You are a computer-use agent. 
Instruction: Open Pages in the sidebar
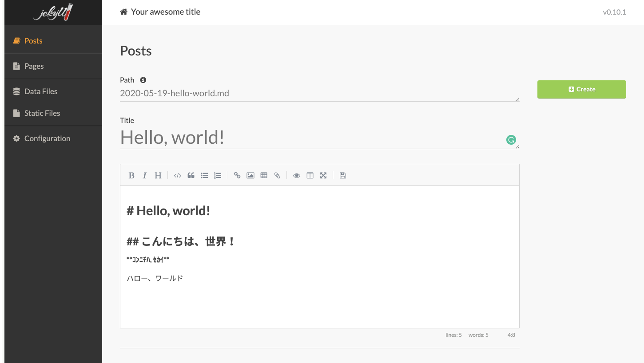click(53, 66)
